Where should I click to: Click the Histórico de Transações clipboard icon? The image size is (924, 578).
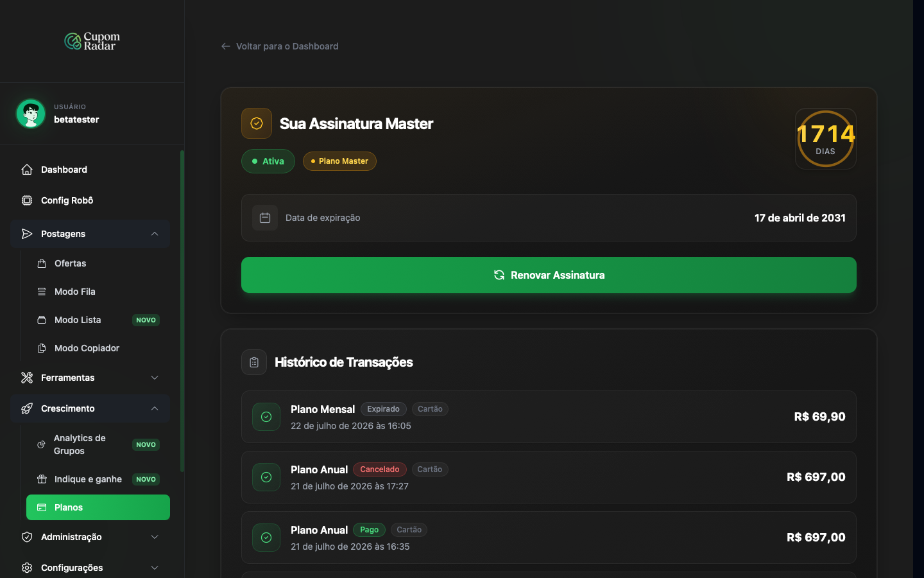[254, 362]
